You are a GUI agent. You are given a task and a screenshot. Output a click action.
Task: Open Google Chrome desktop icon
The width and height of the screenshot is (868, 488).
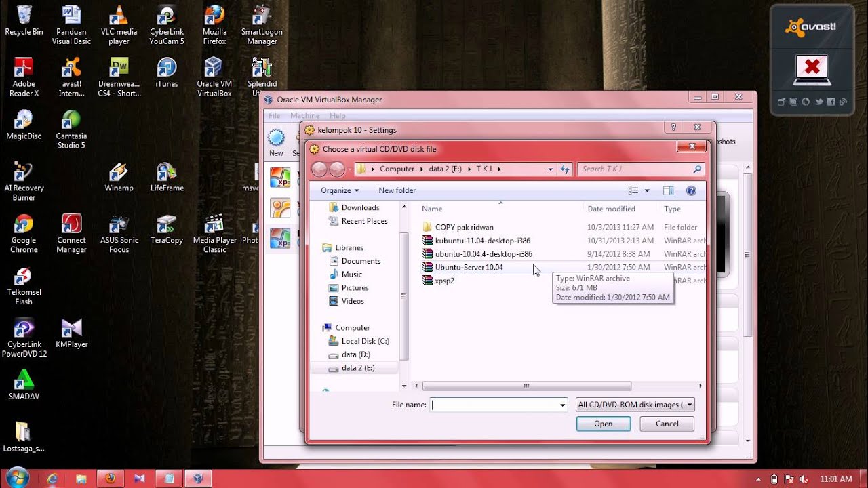(24, 233)
